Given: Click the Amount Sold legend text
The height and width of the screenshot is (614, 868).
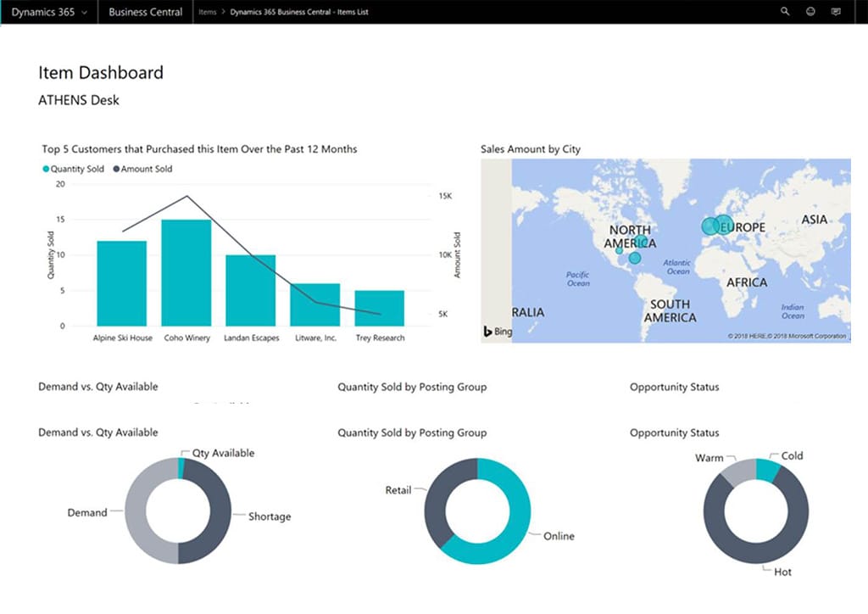Looking at the screenshot, I should pyautogui.click(x=146, y=169).
